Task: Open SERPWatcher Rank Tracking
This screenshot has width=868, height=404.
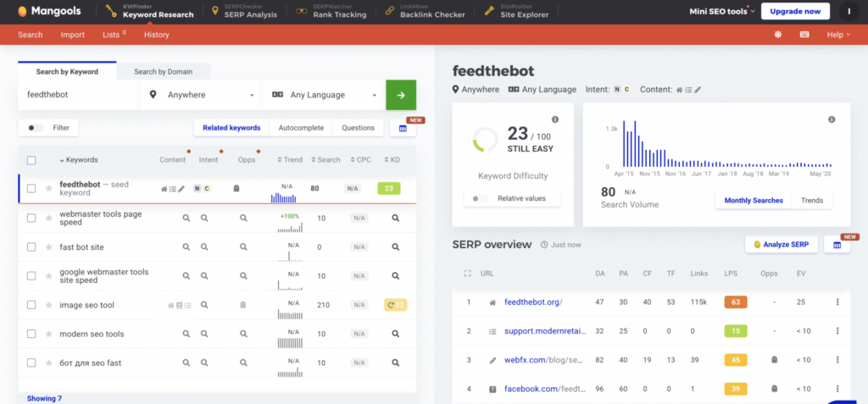Action: pyautogui.click(x=331, y=11)
